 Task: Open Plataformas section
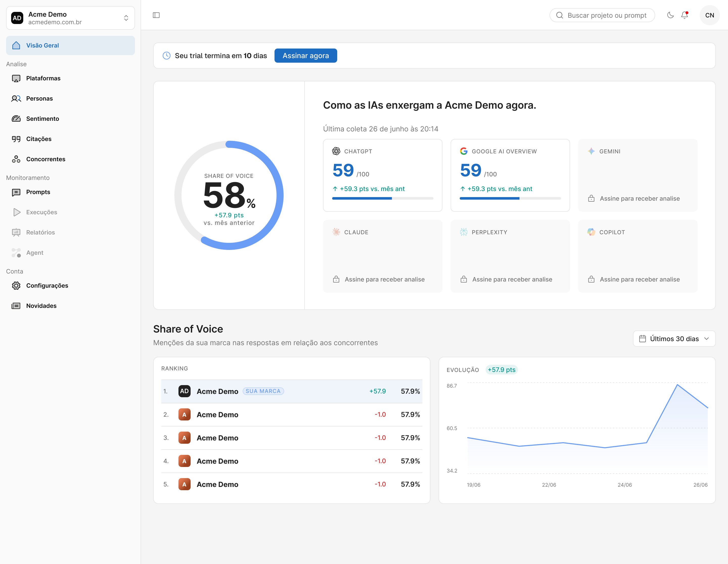tap(70, 78)
